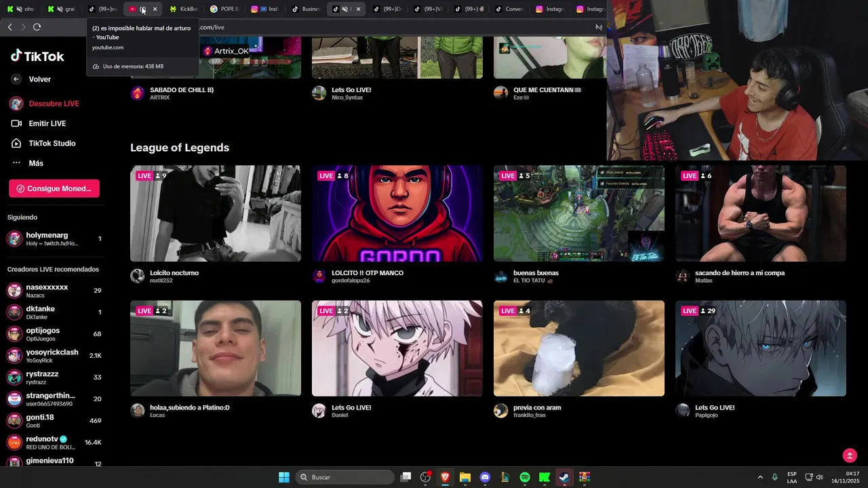Click the ESP LAA language indicator
Screen dimensions: 868x488
(792, 477)
